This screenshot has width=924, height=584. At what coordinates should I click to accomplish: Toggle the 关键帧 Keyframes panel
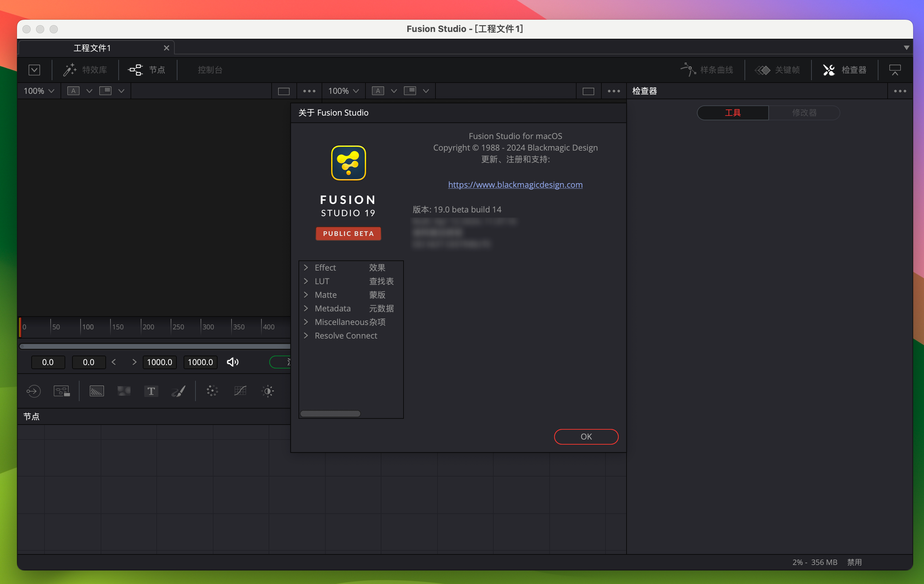point(777,70)
